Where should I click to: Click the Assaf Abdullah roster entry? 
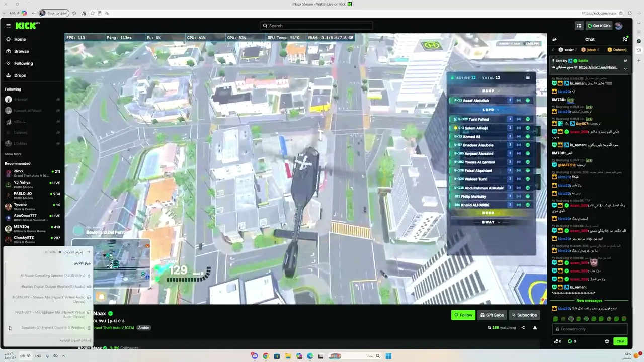click(x=491, y=100)
